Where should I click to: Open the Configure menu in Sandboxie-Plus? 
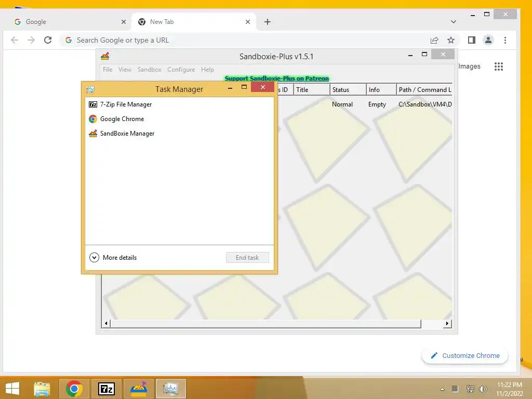(181, 70)
